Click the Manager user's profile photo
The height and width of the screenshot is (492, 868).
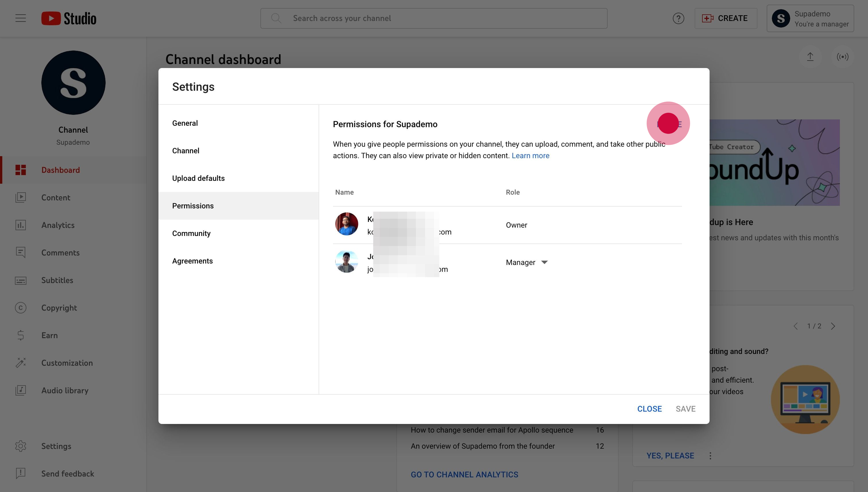346,261
